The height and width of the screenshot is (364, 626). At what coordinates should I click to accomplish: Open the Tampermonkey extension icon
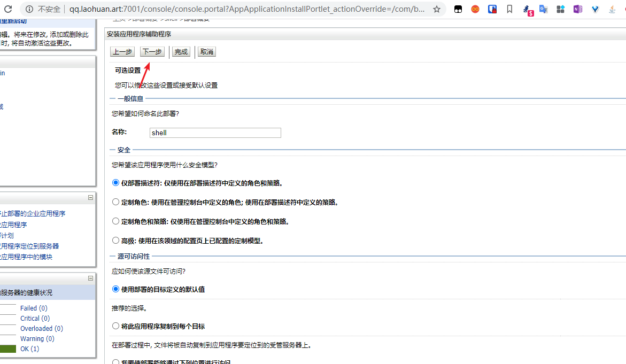[x=458, y=9]
